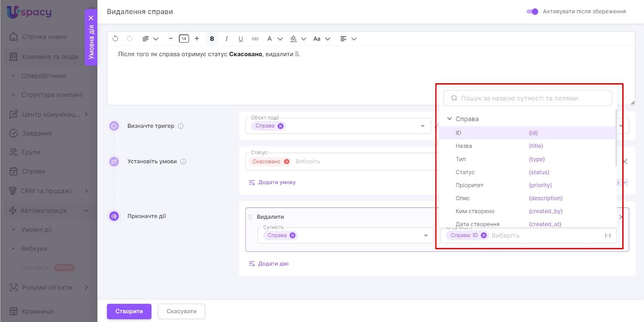This screenshot has width=644, height=322.
Task: Open Справи in the sidebar
Action: [33, 171]
